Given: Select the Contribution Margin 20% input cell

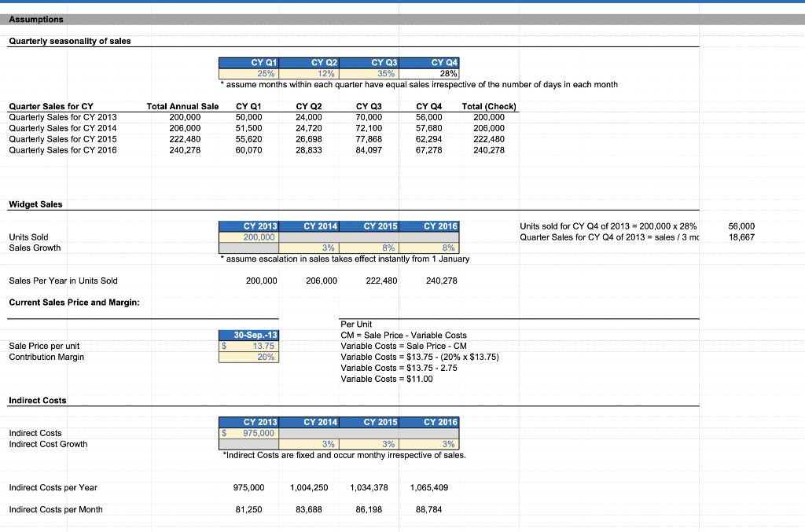Looking at the screenshot, I should pyautogui.click(x=249, y=357).
